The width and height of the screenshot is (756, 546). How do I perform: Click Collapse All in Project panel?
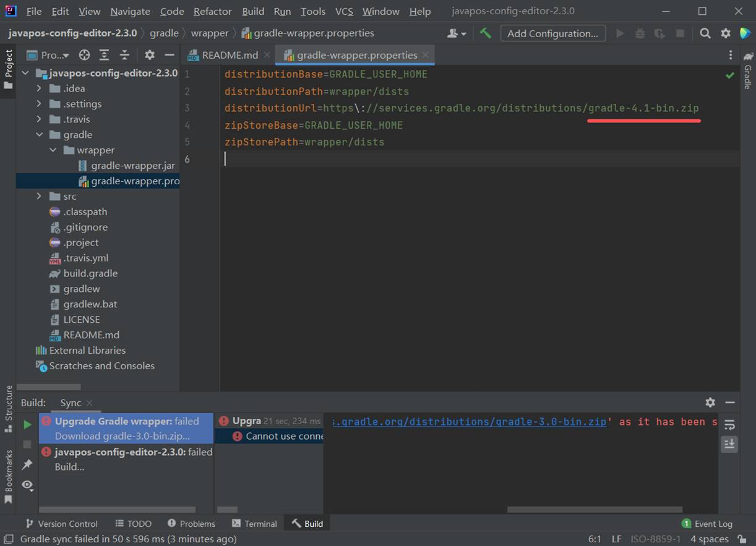coord(124,55)
